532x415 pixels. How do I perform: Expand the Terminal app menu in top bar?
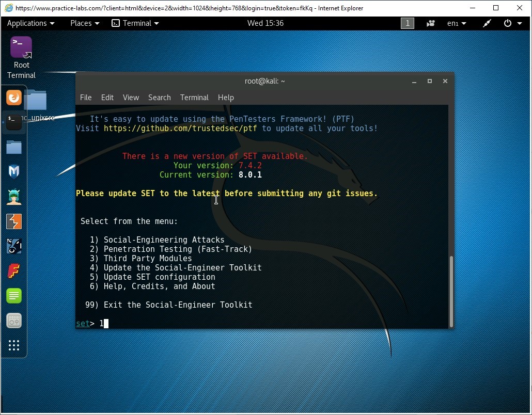click(x=135, y=23)
